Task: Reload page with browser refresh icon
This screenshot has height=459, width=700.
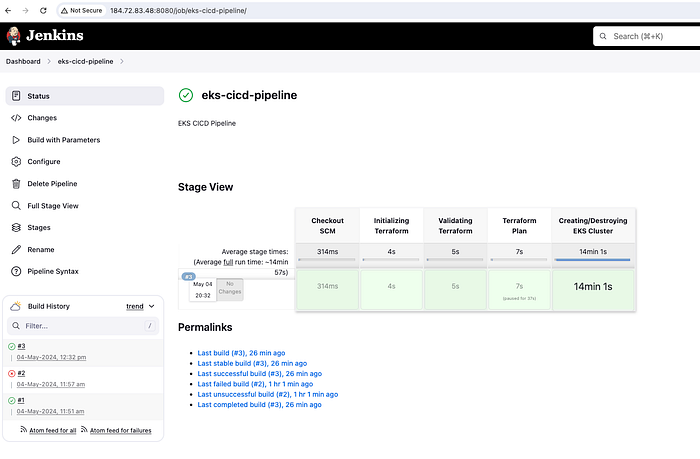Action: [43, 10]
